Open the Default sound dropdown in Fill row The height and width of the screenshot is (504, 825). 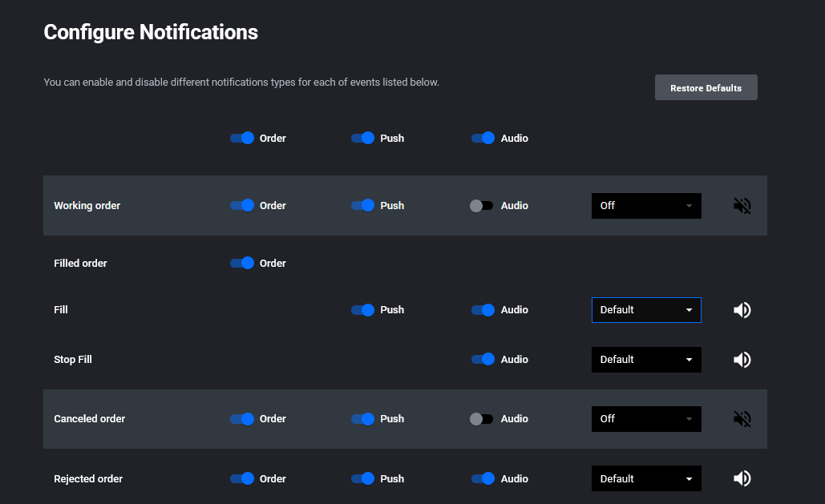click(x=646, y=310)
